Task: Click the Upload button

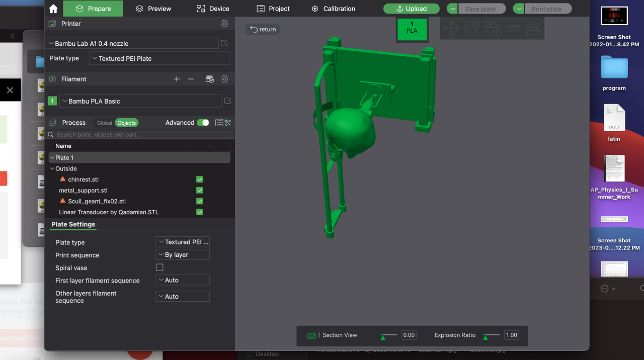Action: (x=411, y=9)
